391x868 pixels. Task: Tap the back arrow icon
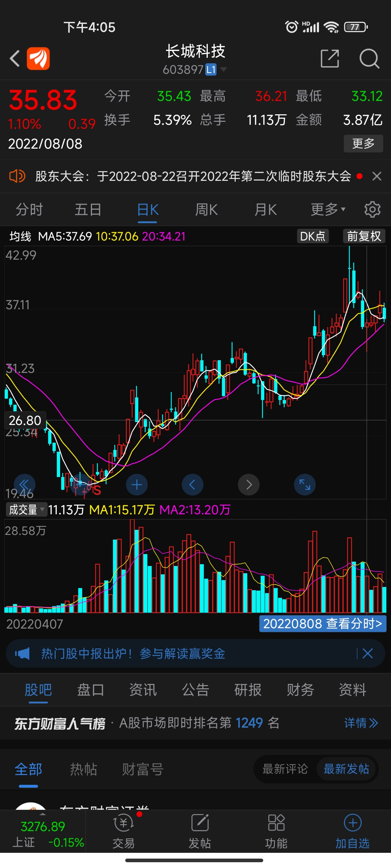[14, 59]
